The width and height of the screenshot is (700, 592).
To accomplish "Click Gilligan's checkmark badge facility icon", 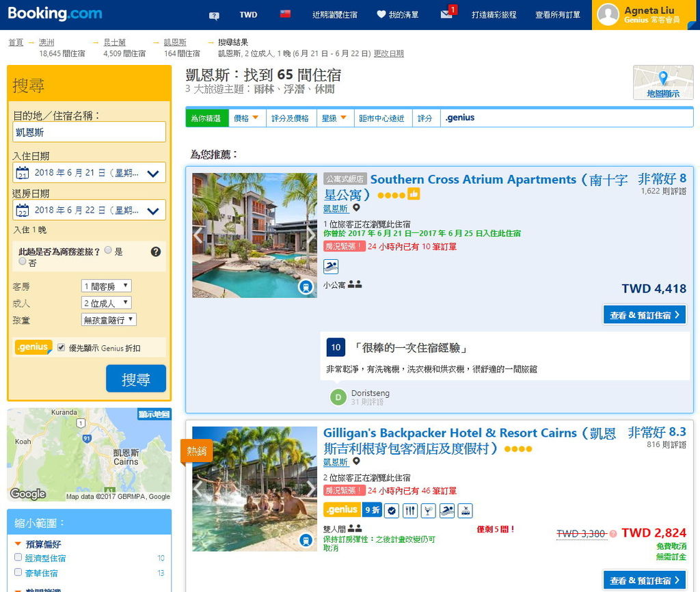I will [392, 510].
